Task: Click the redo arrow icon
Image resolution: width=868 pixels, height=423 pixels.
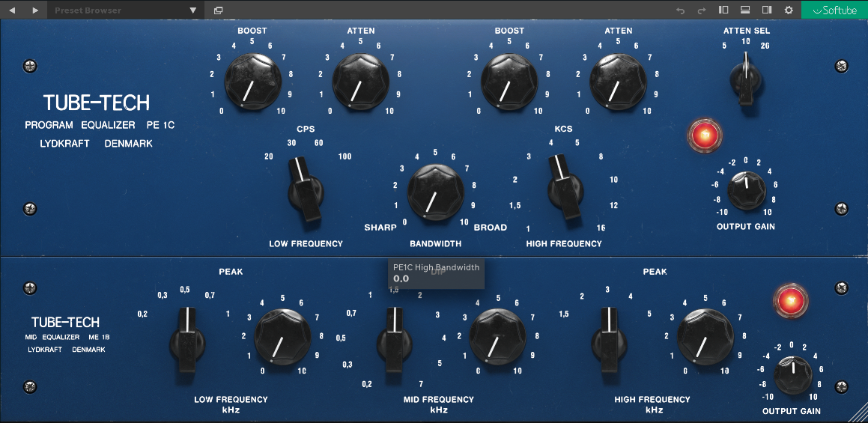Action: (702, 10)
